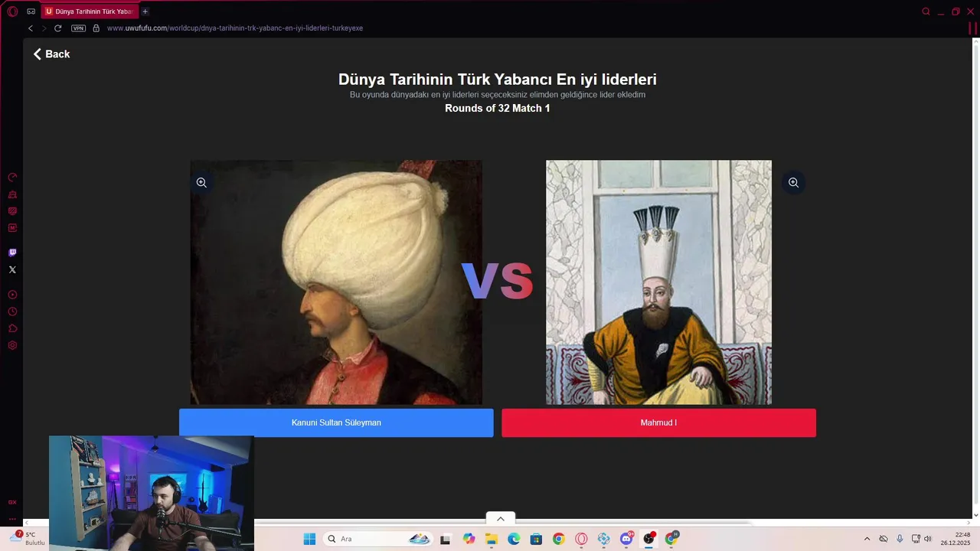The width and height of the screenshot is (980, 551).
Task: Open Microsoft Edge from taskbar
Action: click(x=514, y=539)
